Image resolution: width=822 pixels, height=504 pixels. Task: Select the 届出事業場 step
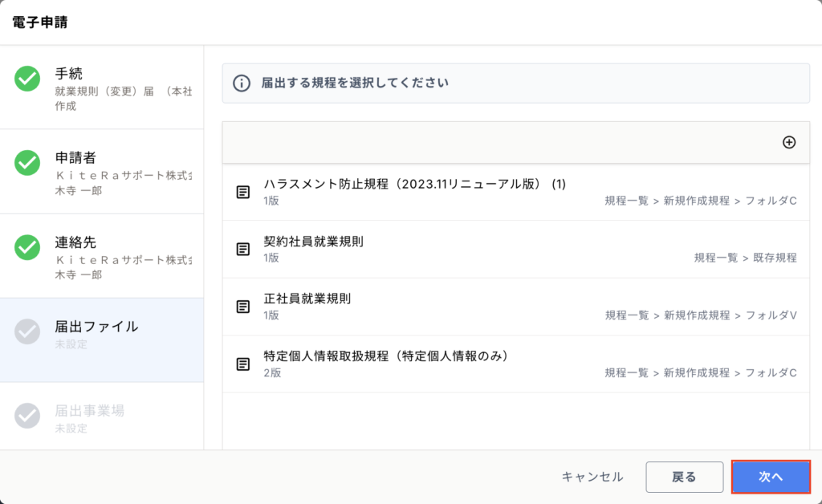click(x=102, y=416)
